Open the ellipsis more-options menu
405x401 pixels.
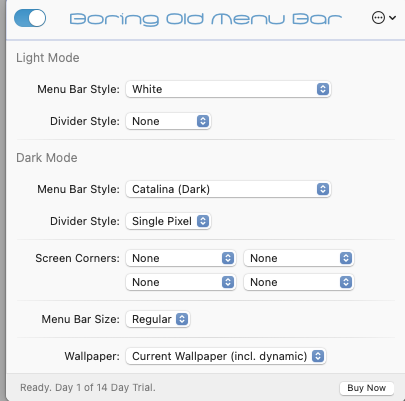(384, 18)
